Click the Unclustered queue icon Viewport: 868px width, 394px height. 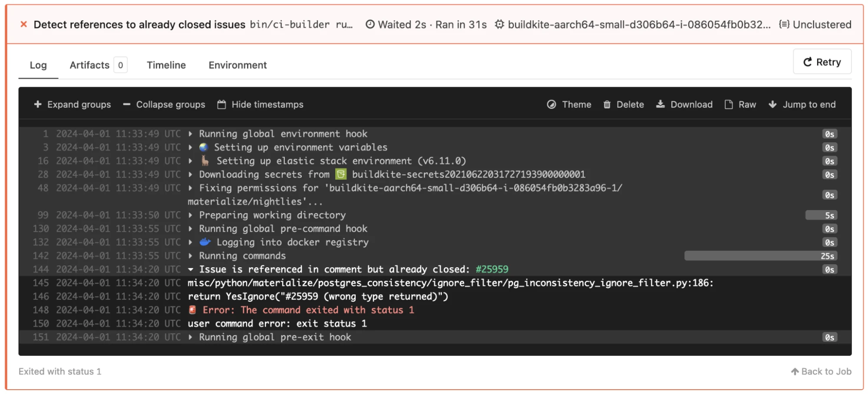coord(784,24)
